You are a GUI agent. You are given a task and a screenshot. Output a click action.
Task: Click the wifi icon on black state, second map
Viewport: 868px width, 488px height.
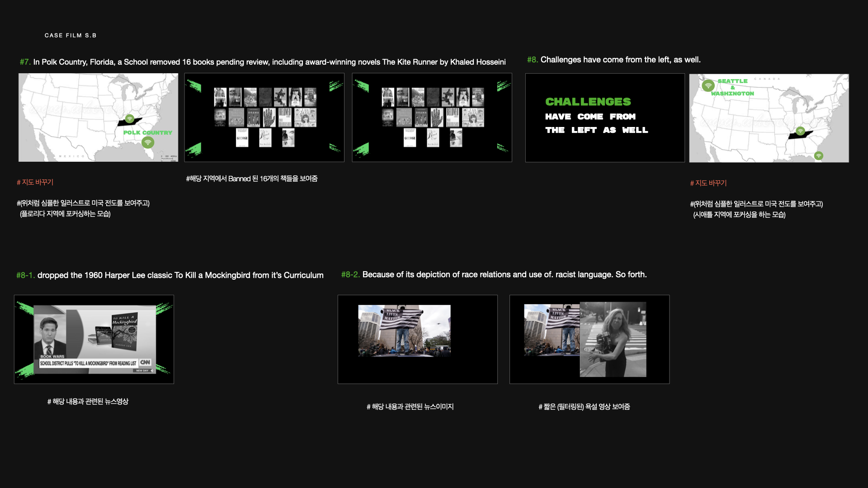point(800,131)
